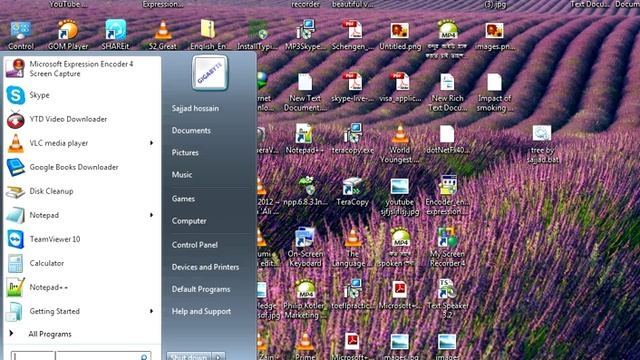Select The Language VLC file icon
The image size is (640, 360).
(x=352, y=248)
